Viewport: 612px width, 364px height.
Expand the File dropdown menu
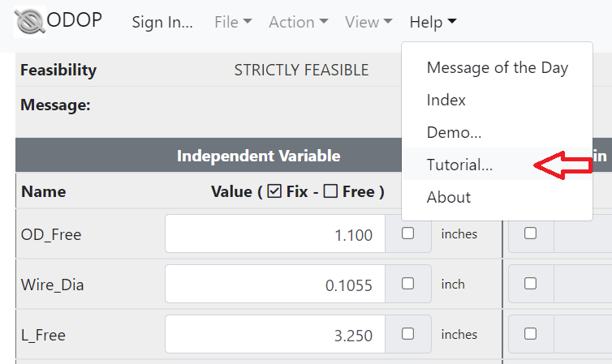(x=233, y=22)
